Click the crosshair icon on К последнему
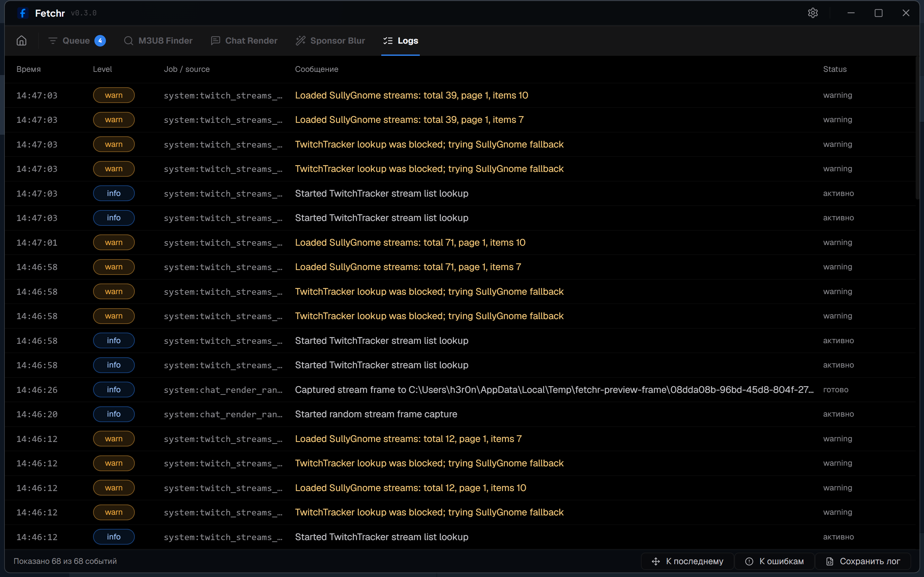 pos(656,561)
